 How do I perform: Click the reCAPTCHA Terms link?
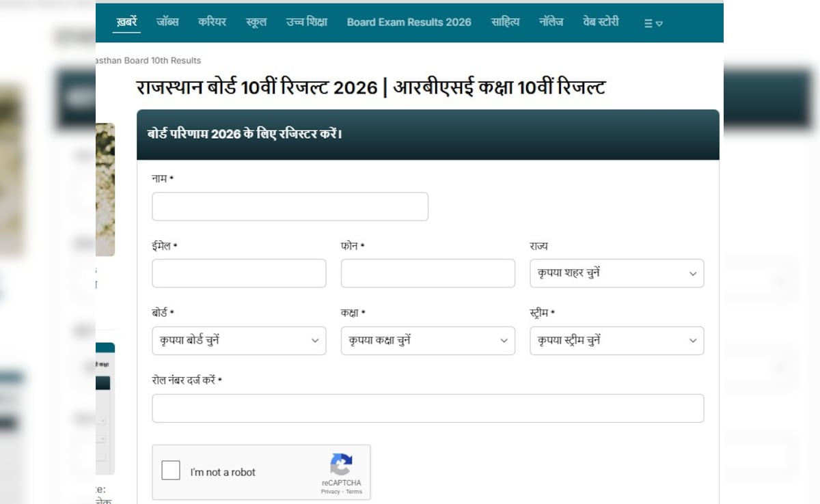pos(354,491)
